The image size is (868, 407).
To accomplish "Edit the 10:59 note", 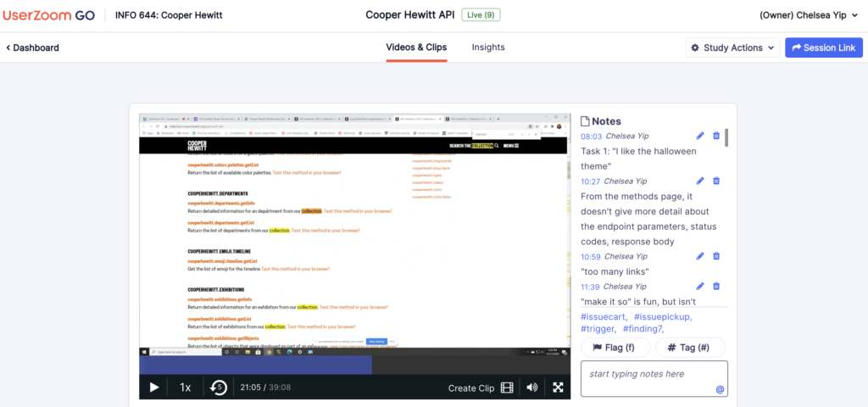I will tap(700, 256).
